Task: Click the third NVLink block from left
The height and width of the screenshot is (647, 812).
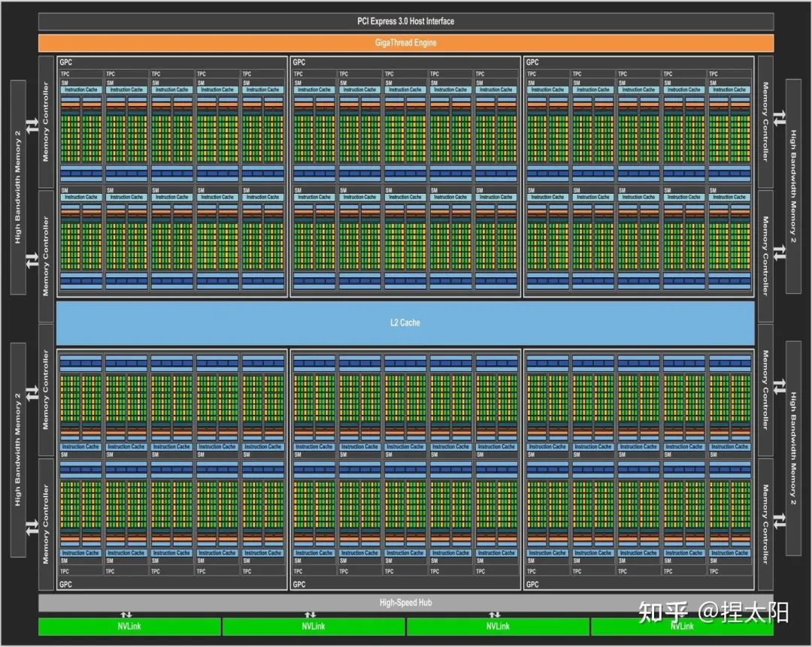Action: tap(498, 626)
